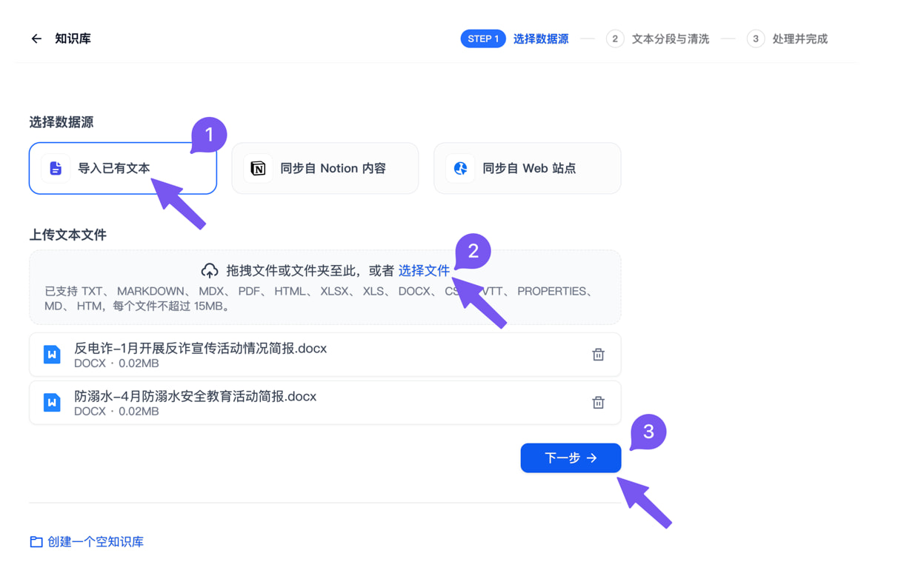
Task: Click the folder icon beside 创建一个空知识库
Action: pos(36,542)
